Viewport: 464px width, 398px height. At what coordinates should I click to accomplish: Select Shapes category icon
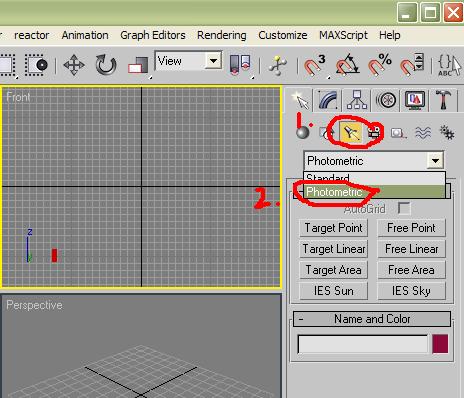point(326,133)
